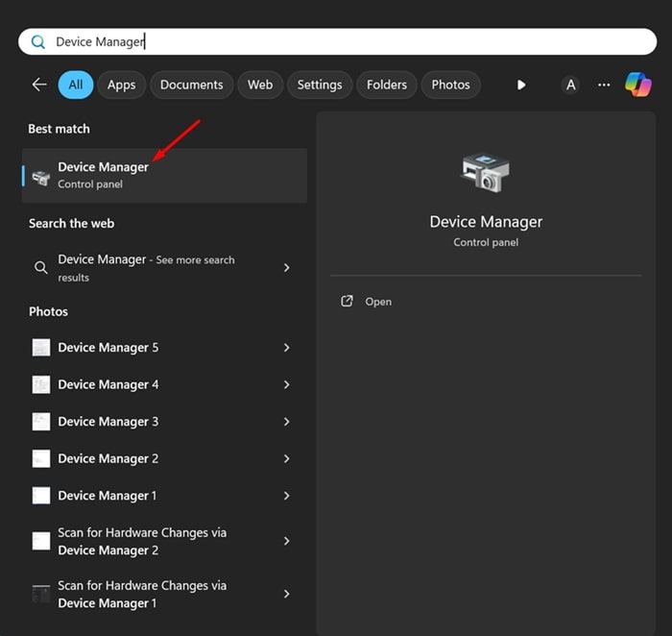Screen dimensions: 672x636
Task: Open Scan for Hardware Changes via Device Manager 2
Action: (142, 541)
